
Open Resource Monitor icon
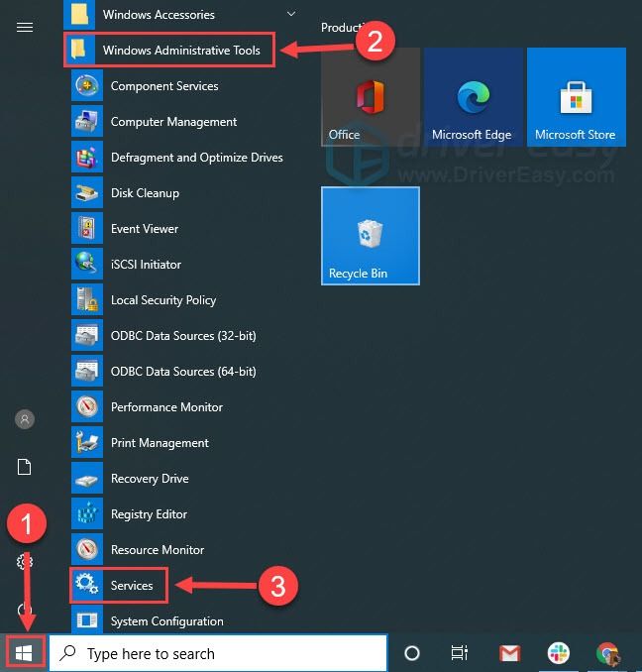pyautogui.click(x=87, y=549)
